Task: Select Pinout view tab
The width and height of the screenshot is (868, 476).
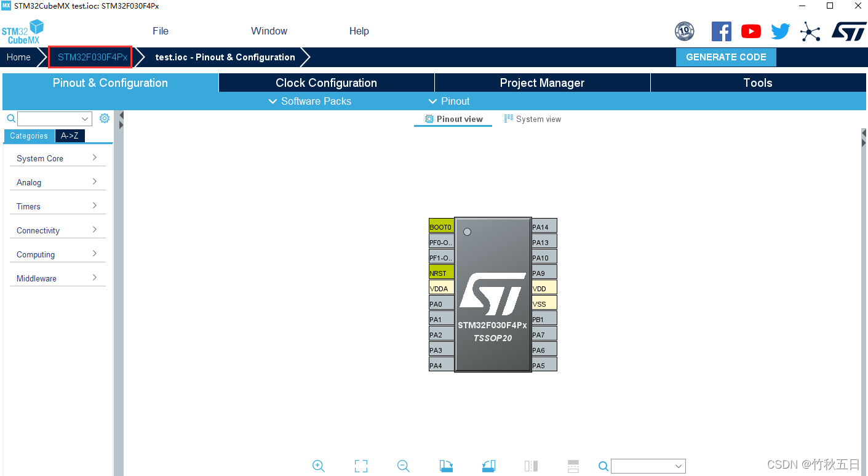Action: (x=454, y=119)
